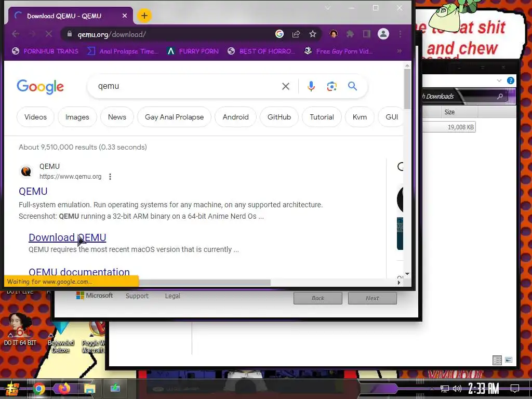The width and height of the screenshot is (532, 399).
Task: Switch Explorer to details view icon
Action: (x=497, y=360)
